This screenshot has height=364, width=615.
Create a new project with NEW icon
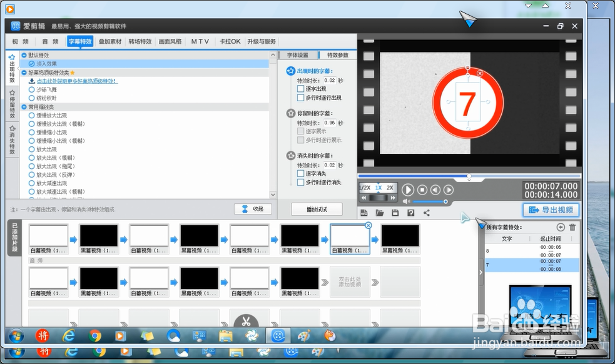click(364, 213)
